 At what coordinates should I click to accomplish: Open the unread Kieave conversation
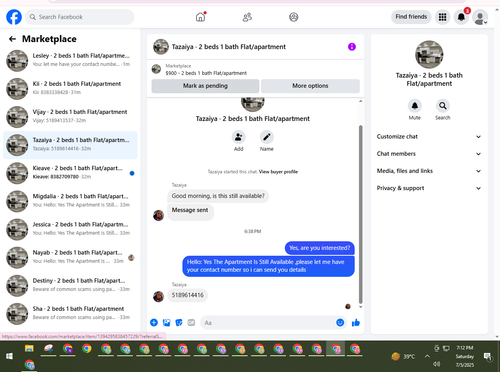click(x=70, y=173)
